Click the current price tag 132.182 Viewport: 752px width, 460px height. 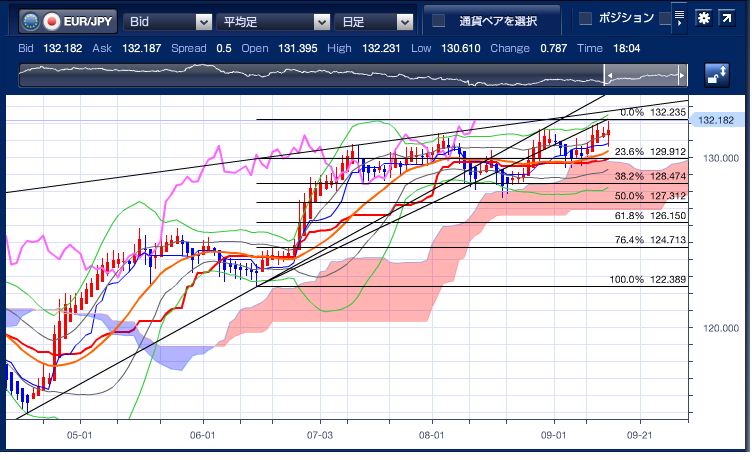[716, 120]
